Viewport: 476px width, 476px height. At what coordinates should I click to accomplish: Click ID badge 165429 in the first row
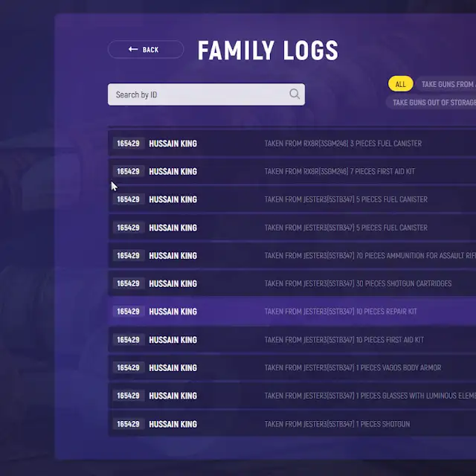pos(128,144)
